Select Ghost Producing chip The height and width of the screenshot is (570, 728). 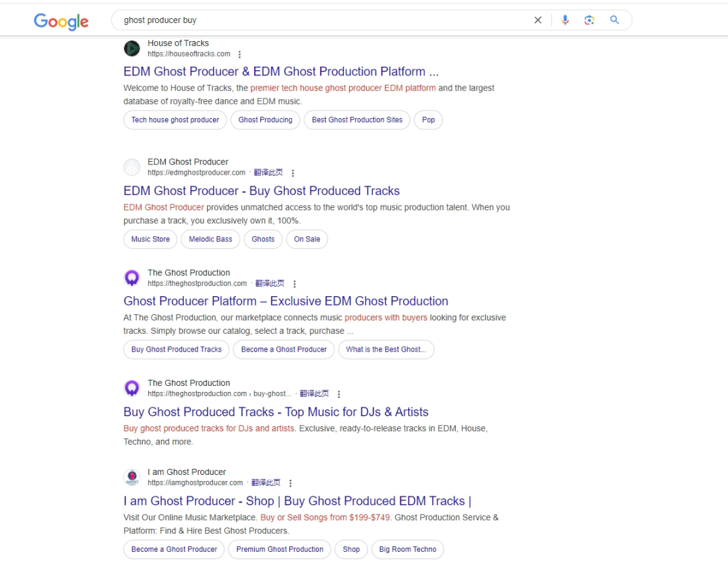265,120
